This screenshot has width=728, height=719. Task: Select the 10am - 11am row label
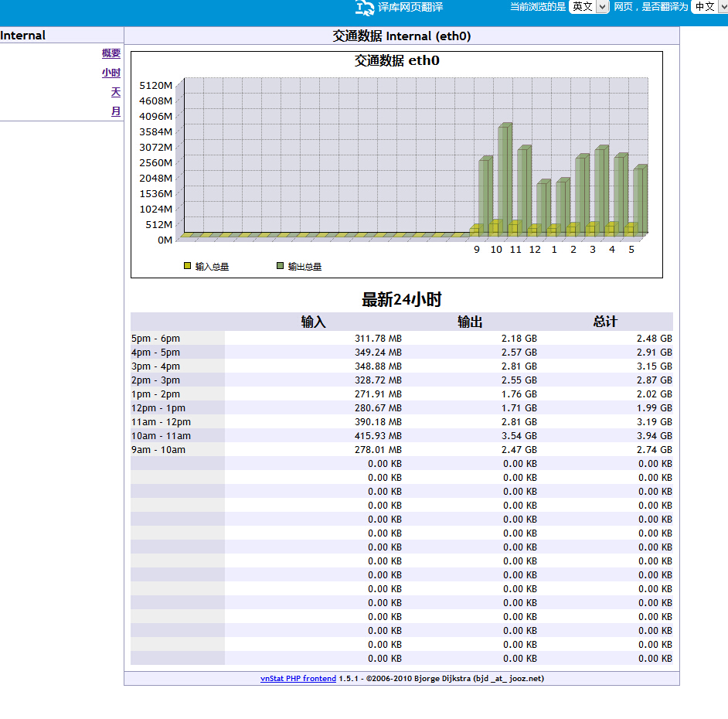coord(161,436)
